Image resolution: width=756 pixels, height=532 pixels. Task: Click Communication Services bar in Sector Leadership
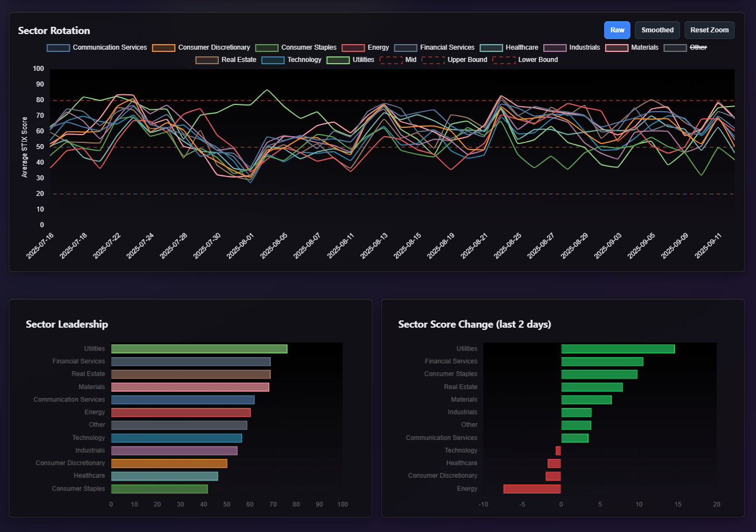(x=183, y=400)
